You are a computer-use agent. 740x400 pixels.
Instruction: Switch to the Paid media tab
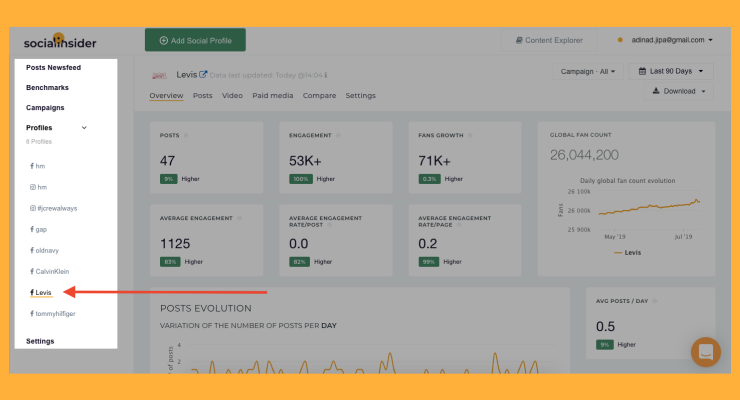point(273,95)
